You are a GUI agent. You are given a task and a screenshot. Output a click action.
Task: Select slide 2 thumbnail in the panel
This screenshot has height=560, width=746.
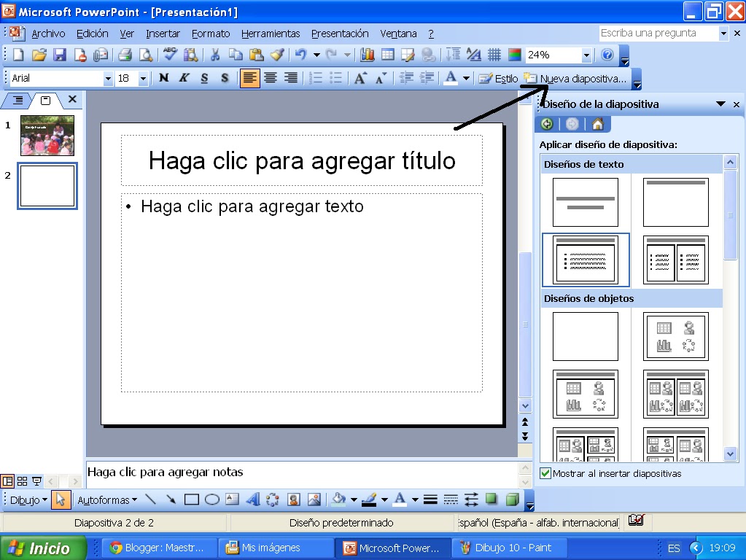47,185
